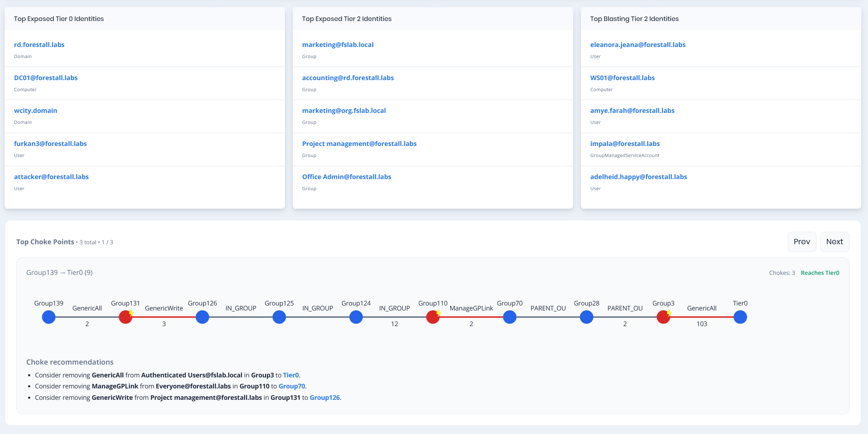This screenshot has width=868, height=434.
Task: Follow Group126 link in recommendations
Action: coord(324,397)
